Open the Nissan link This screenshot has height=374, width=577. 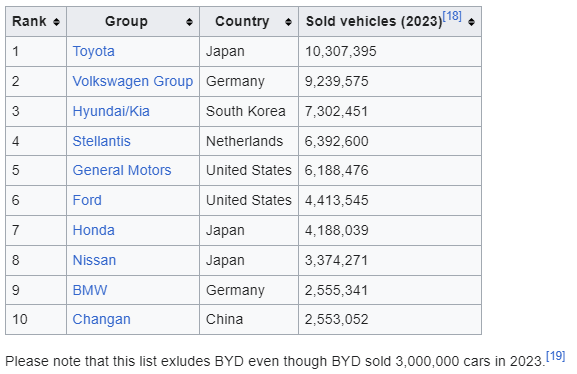[x=94, y=260]
